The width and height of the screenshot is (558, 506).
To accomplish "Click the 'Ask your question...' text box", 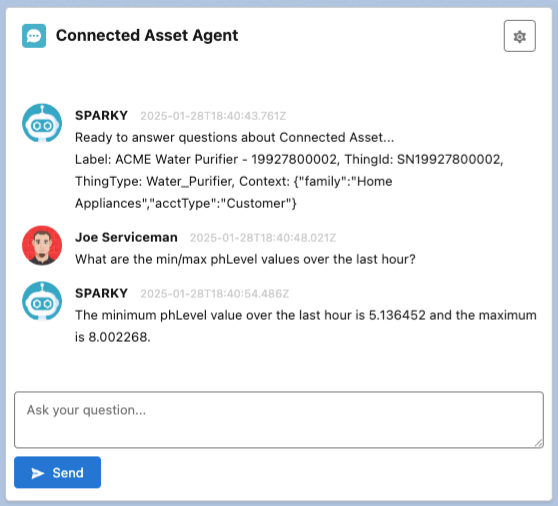I will pyautogui.click(x=279, y=420).
